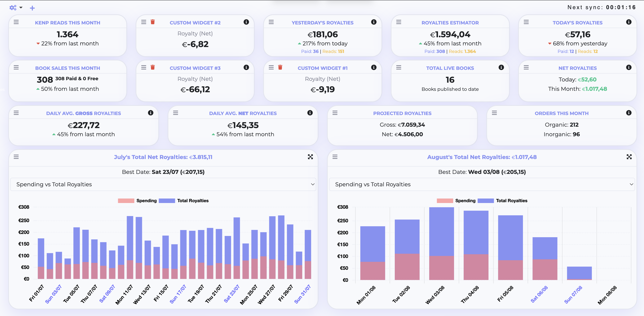This screenshot has width=644, height=316.
Task: Show info for Today's Royalties
Action: coord(629,22)
